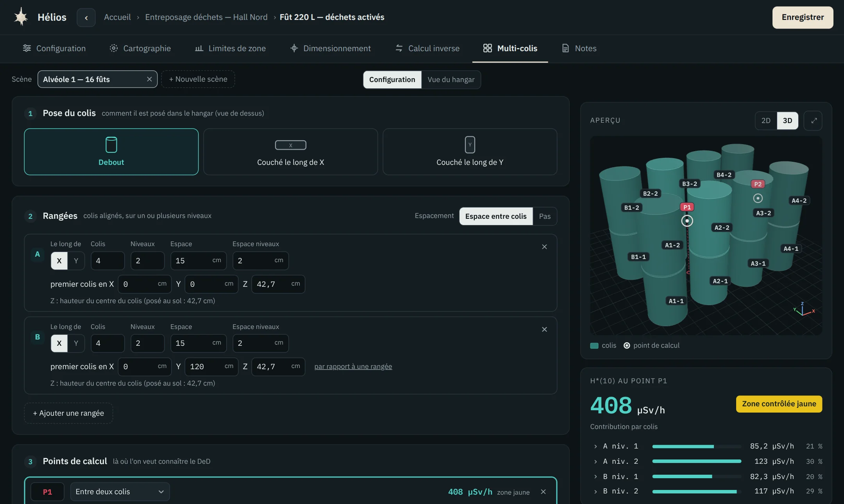Screen dimensions: 844x504
Task: Clear the Alvéoie 1 scene field X
Action: [149, 79]
